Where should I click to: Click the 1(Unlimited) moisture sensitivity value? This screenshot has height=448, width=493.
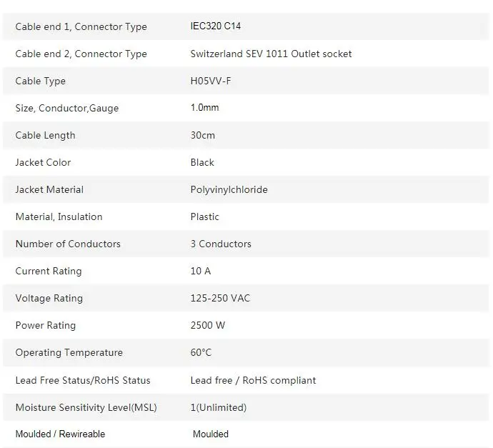[219, 407]
